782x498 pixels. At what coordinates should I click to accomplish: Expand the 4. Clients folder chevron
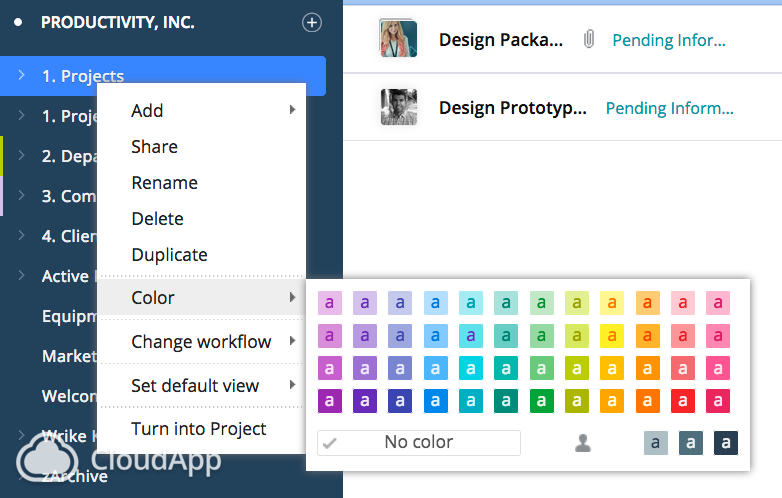tap(22, 236)
